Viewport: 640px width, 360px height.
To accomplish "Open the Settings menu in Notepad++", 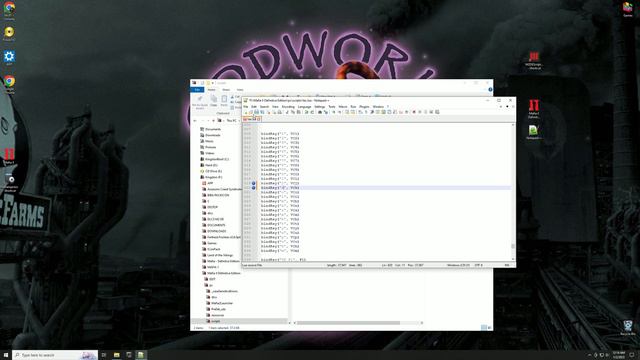I will [320, 107].
